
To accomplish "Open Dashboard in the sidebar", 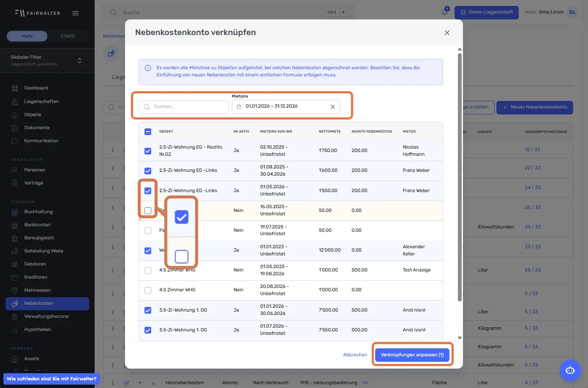I will [36, 88].
